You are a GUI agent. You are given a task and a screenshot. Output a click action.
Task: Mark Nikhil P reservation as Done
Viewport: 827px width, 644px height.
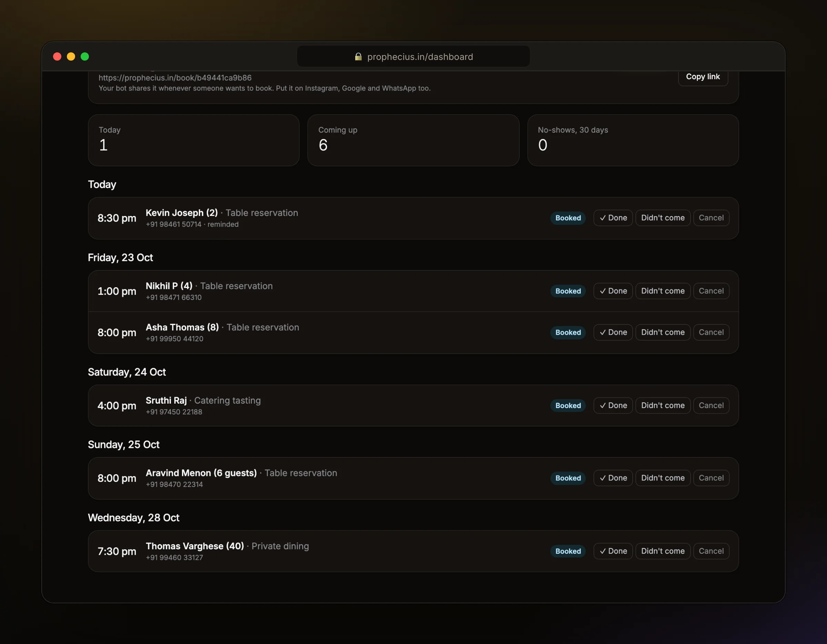tap(613, 291)
